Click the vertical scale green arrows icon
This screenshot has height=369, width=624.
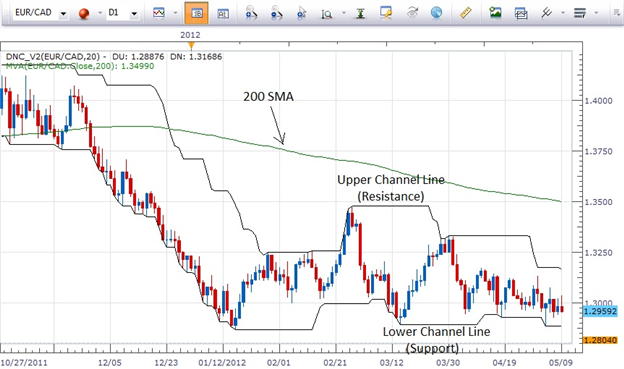[x=361, y=13]
